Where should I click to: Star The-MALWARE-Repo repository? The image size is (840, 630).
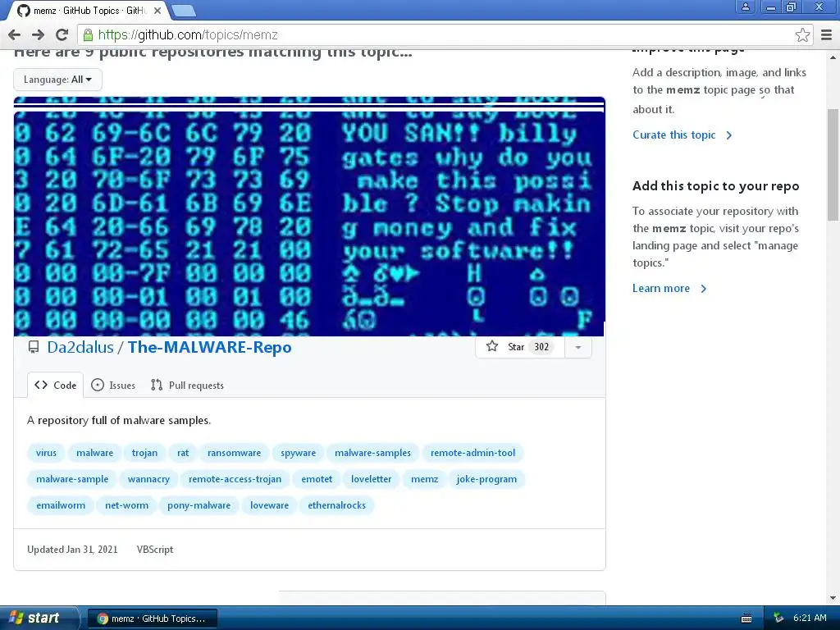(x=519, y=347)
